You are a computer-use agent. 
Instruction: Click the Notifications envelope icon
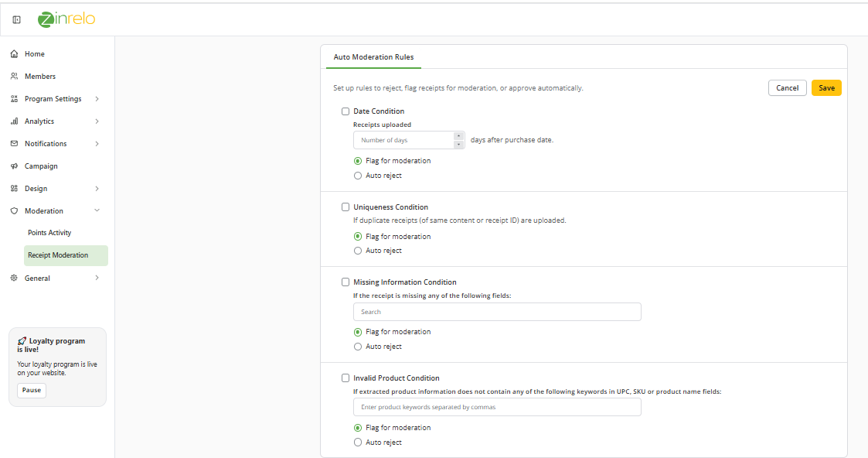click(15, 143)
